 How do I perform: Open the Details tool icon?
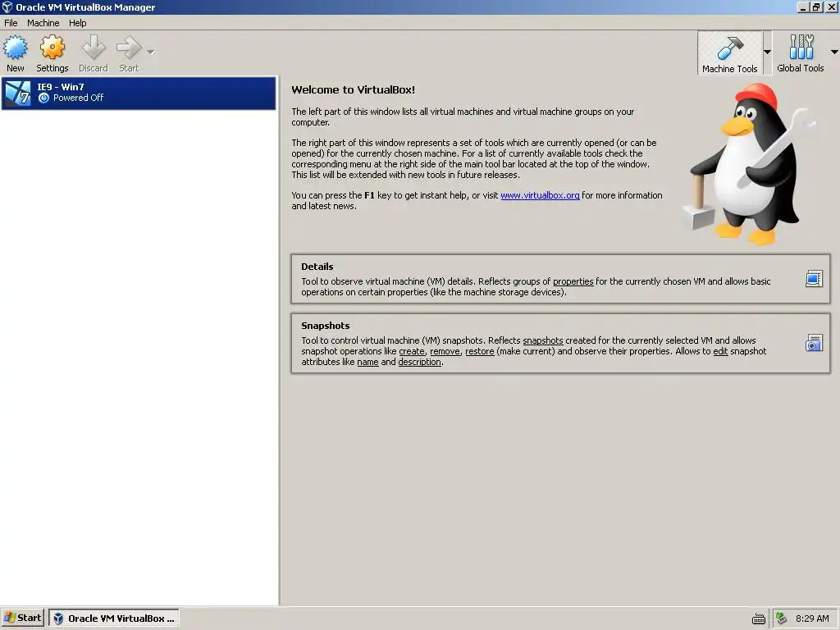(x=814, y=279)
